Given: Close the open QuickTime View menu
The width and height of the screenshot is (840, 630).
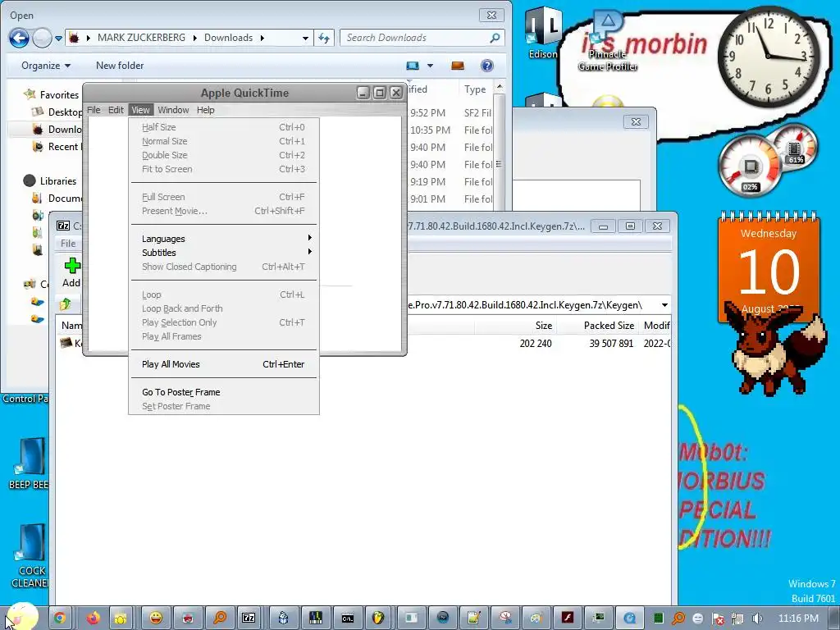Looking at the screenshot, I should click(x=140, y=110).
